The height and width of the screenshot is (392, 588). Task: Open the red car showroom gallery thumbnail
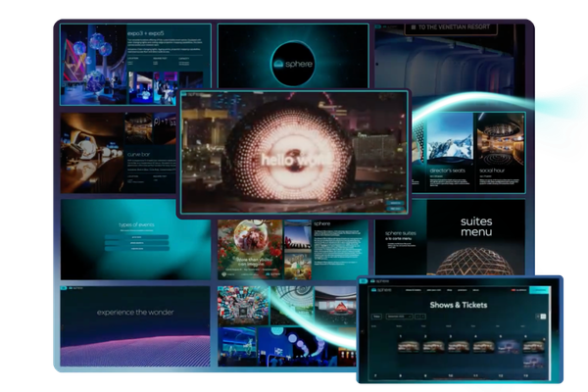click(x=335, y=306)
